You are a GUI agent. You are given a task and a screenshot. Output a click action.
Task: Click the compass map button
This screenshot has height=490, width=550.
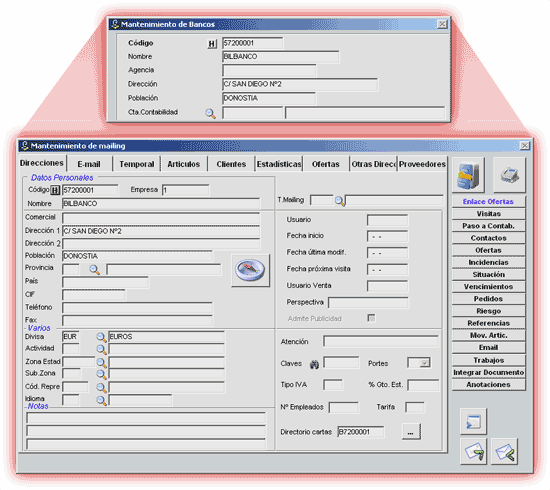tap(250, 270)
